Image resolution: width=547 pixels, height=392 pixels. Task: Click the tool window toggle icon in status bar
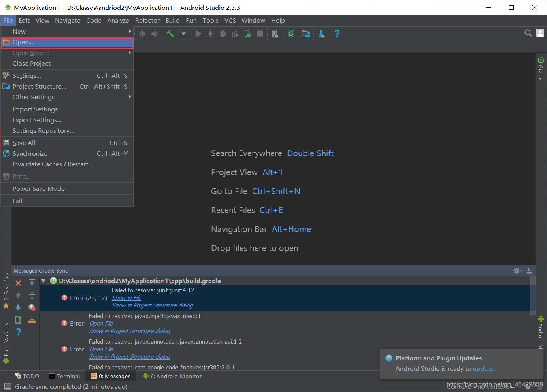click(8, 387)
